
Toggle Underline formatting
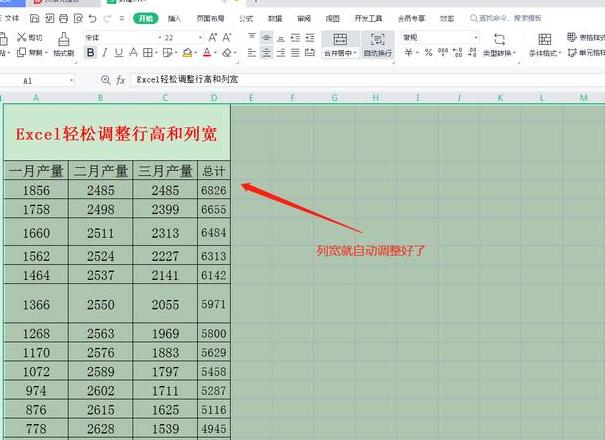[119, 52]
